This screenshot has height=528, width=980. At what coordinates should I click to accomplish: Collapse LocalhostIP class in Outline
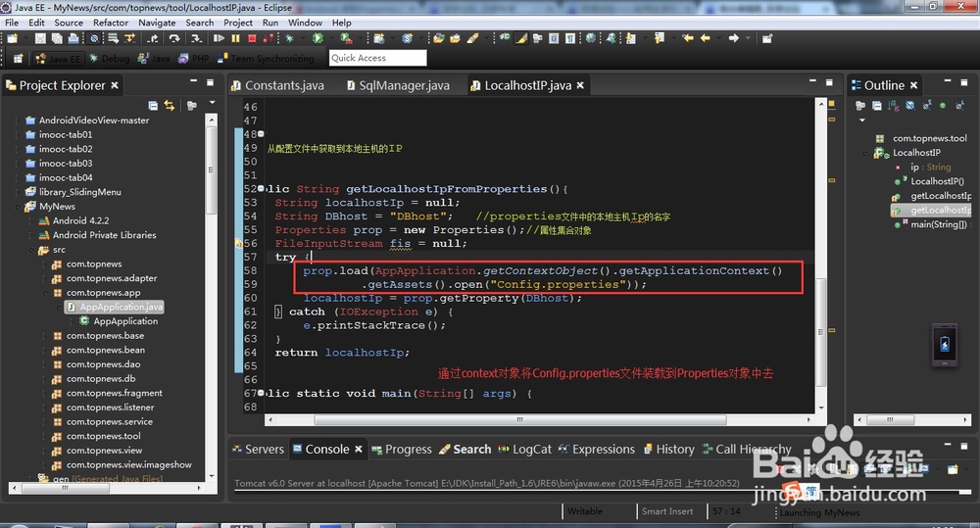point(865,153)
